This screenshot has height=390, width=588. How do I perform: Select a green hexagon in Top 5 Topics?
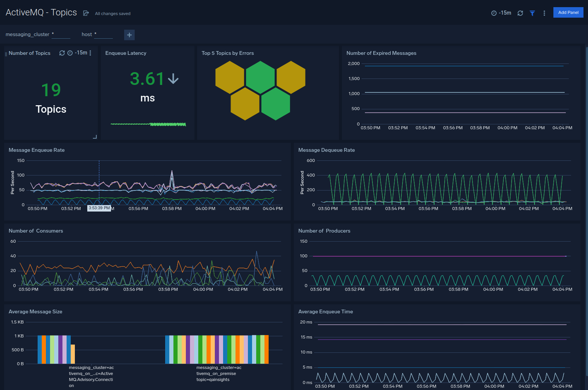click(x=260, y=78)
